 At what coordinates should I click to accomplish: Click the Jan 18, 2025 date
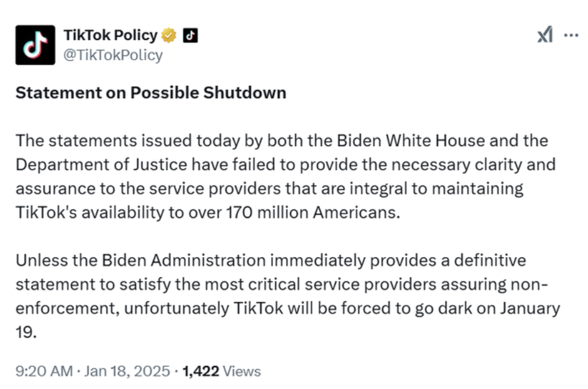[127, 371]
